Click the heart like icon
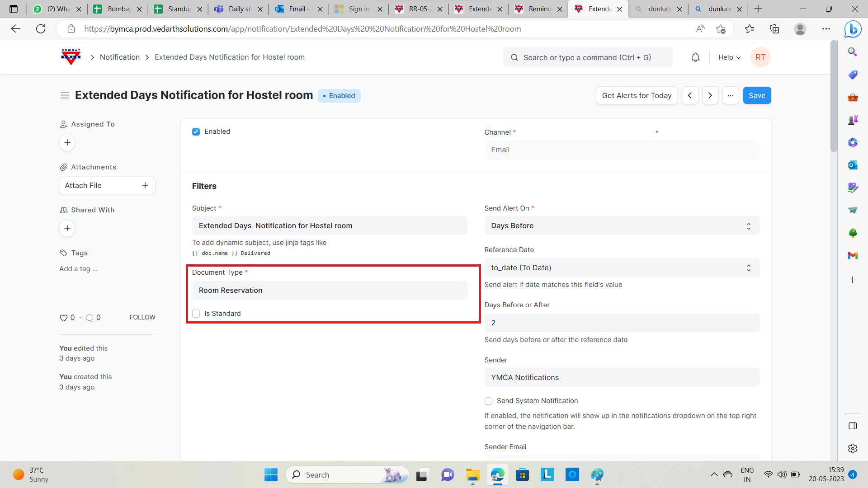 click(x=63, y=318)
